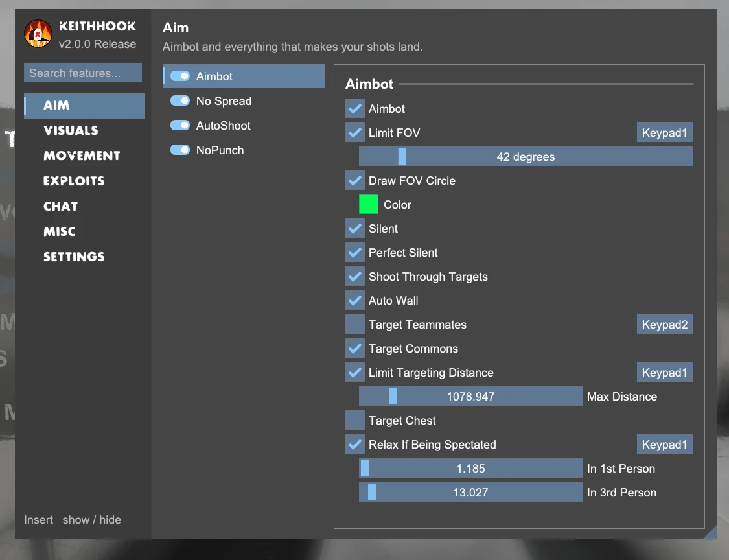Open the green FOV circle color swatch
This screenshot has height=560, width=729.
(369, 204)
